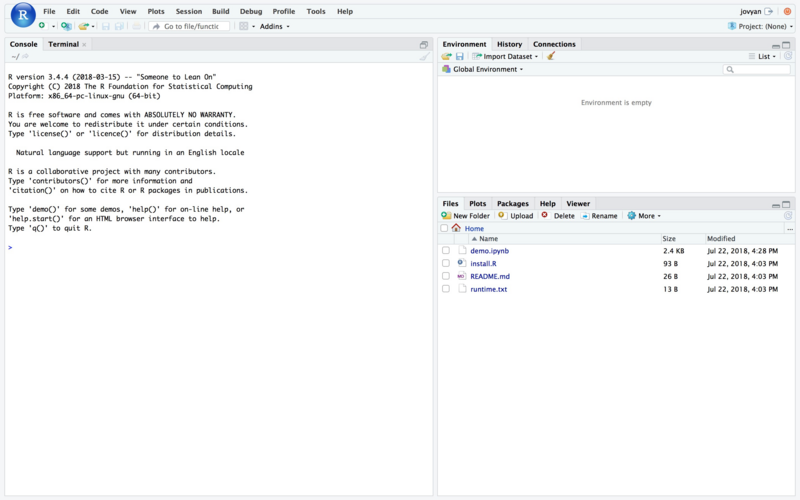
Task: Click the Home icon in the Files path
Action: 456,229
